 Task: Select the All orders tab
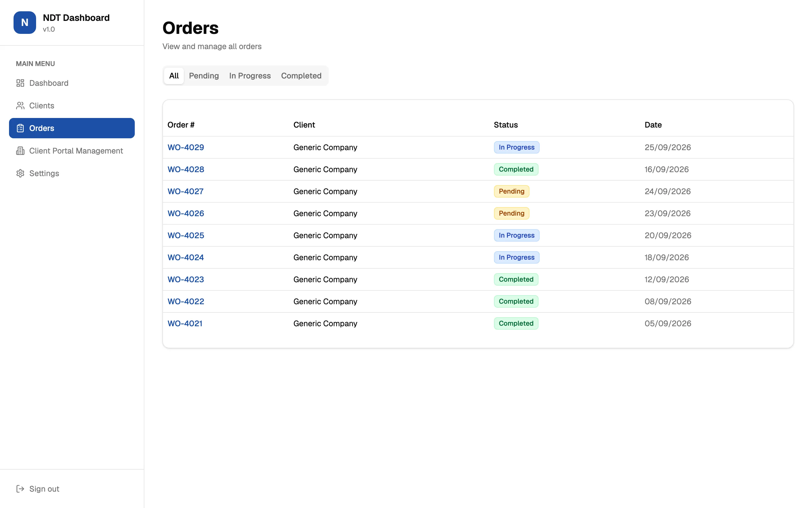click(x=174, y=76)
